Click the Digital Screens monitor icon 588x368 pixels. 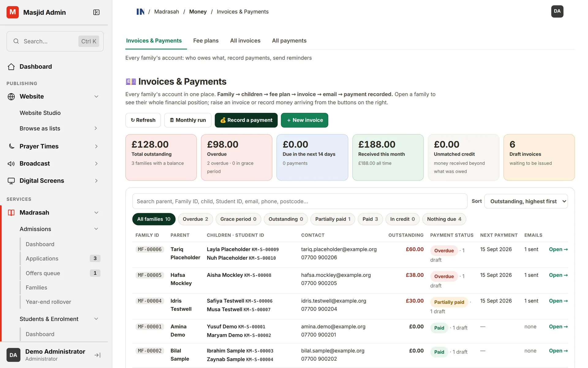click(11, 181)
